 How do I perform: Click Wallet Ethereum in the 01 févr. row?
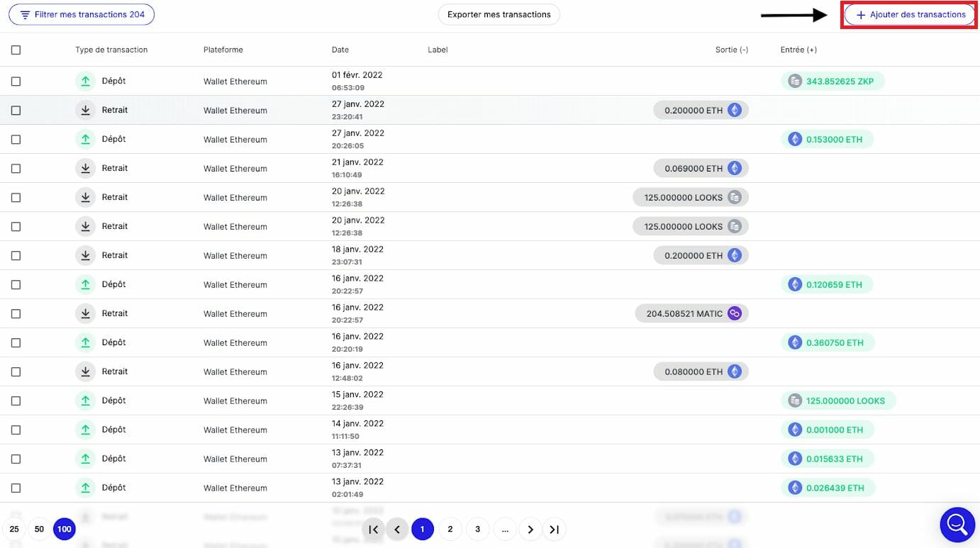pos(235,82)
